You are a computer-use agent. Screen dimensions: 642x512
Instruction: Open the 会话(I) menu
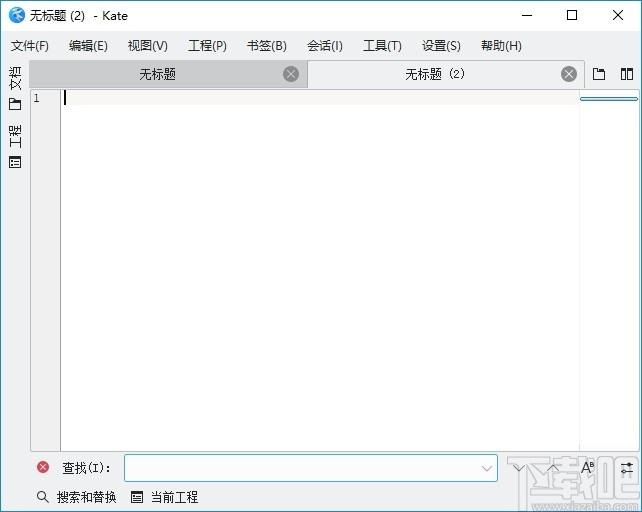325,46
